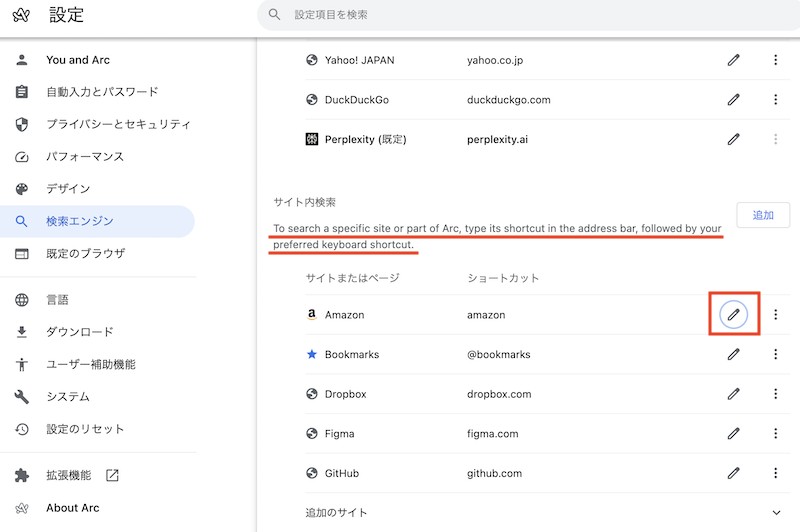The width and height of the screenshot is (800, 532).
Task: Click the perplexity.ai shortcut text
Action: pyautogui.click(x=497, y=139)
